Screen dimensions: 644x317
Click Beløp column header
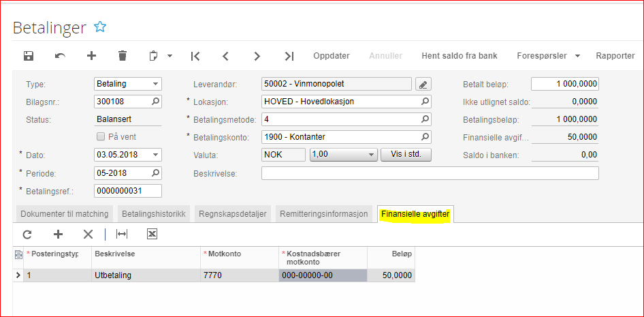(x=391, y=258)
